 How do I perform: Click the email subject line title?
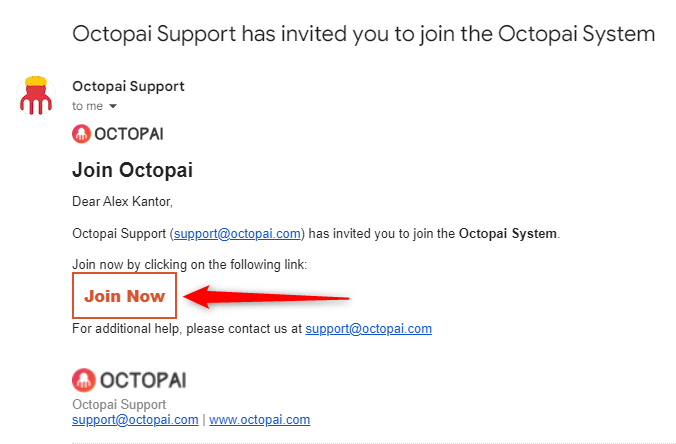(363, 34)
